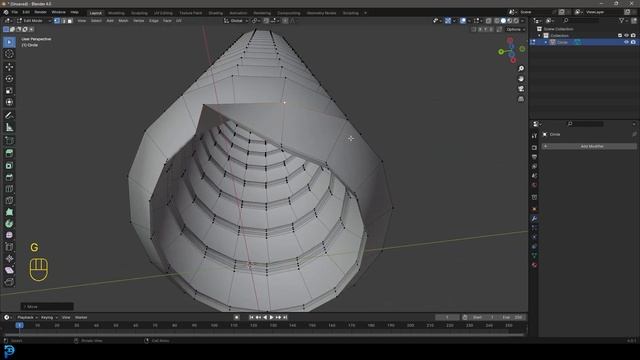This screenshot has width=640, height=360.
Task: Switch perspective/orthographic grid icon
Action: coord(521,99)
